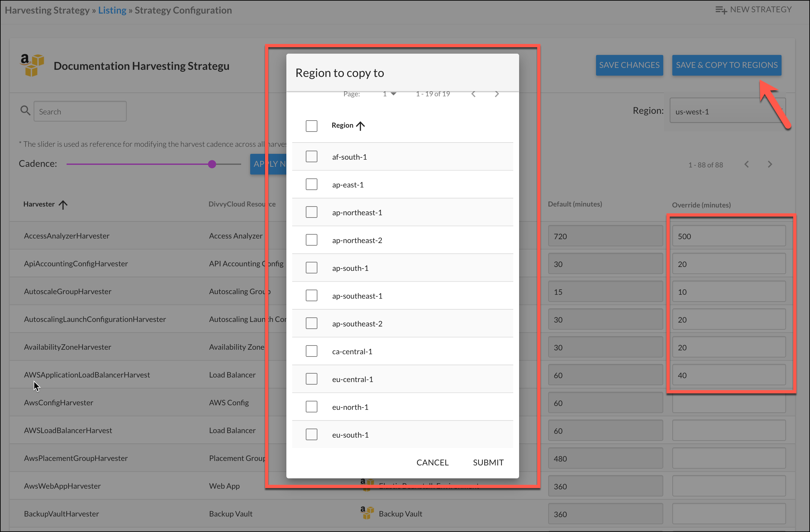Click the AWS logo beside strategy title
Viewport: 810px width, 532px height.
(x=32, y=65)
